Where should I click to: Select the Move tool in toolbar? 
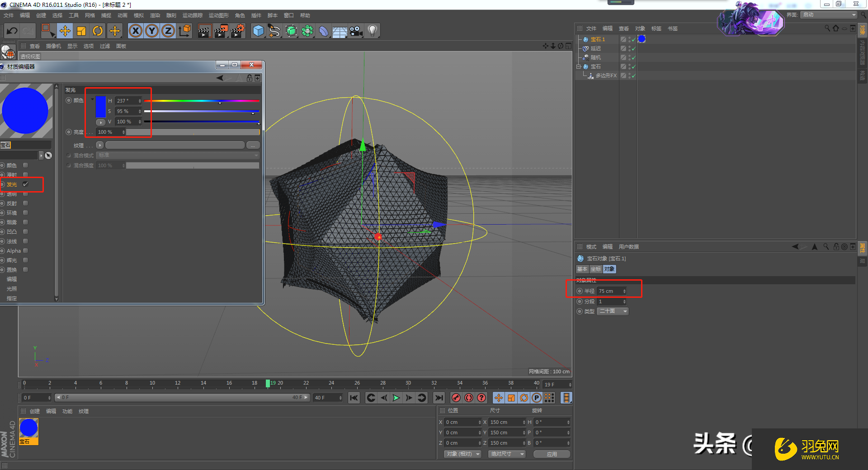click(x=65, y=31)
